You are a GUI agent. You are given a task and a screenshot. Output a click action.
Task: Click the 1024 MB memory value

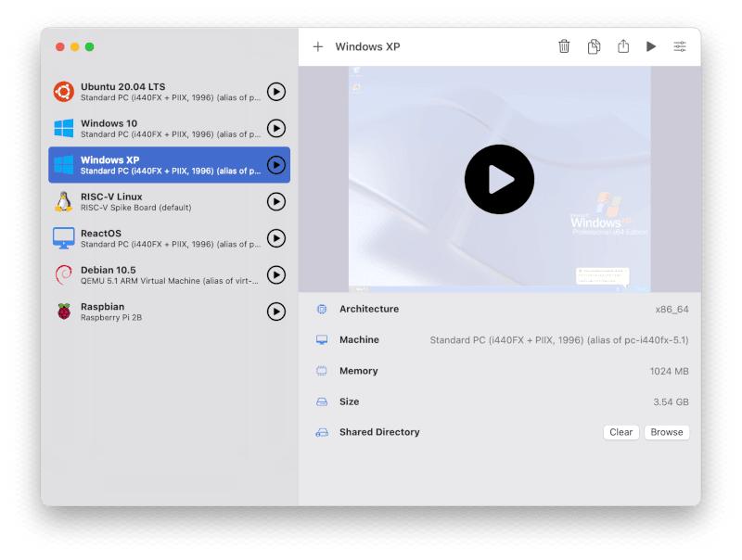669,371
